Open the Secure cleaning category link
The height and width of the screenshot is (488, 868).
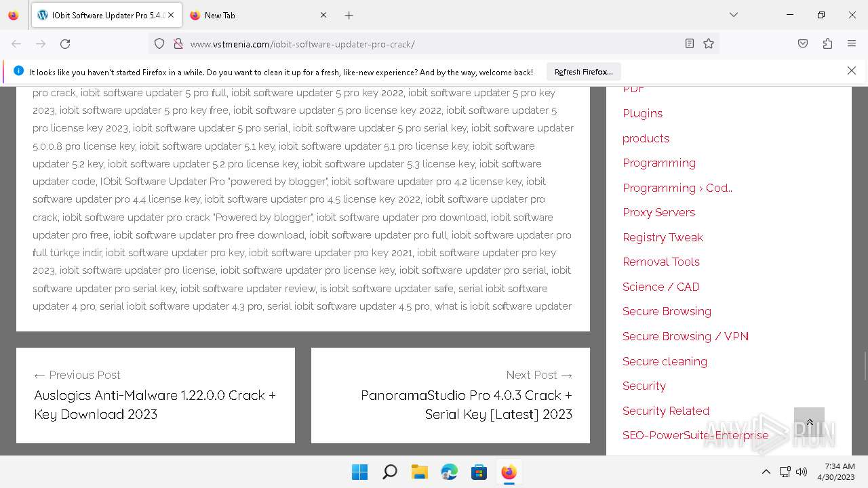click(x=665, y=361)
